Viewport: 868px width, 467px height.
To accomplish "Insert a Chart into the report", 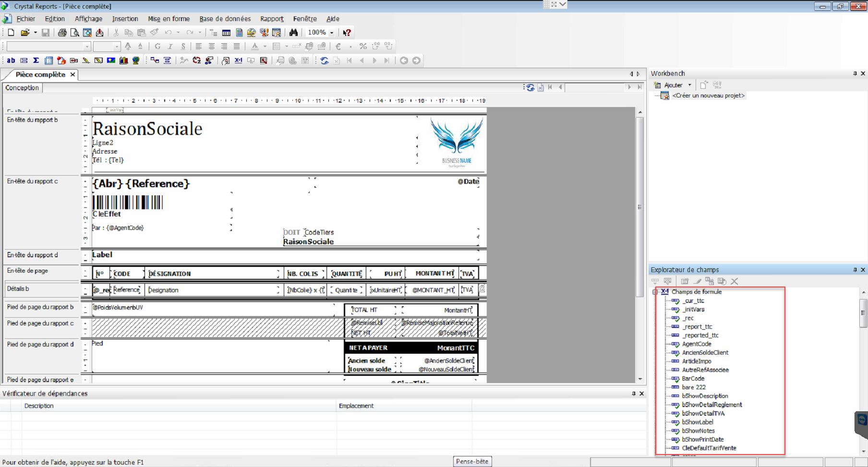I will point(124,60).
